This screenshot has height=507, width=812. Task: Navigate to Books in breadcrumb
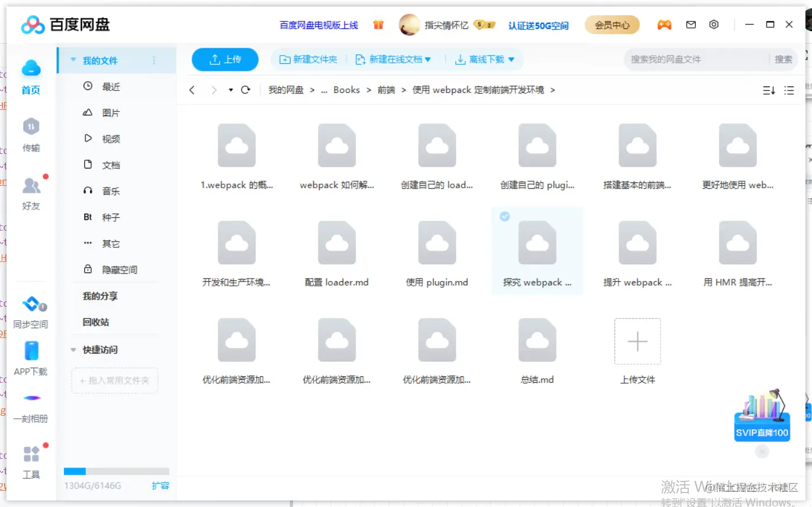click(x=347, y=90)
